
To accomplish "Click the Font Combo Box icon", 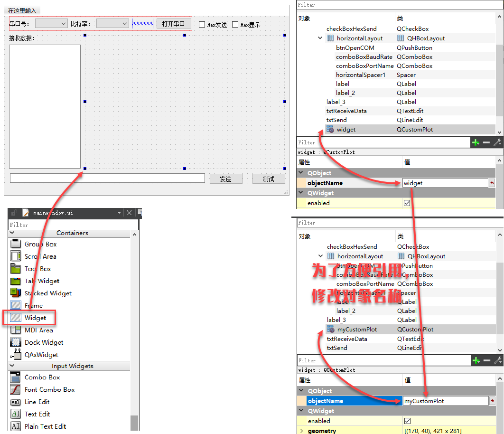I will [x=16, y=389].
